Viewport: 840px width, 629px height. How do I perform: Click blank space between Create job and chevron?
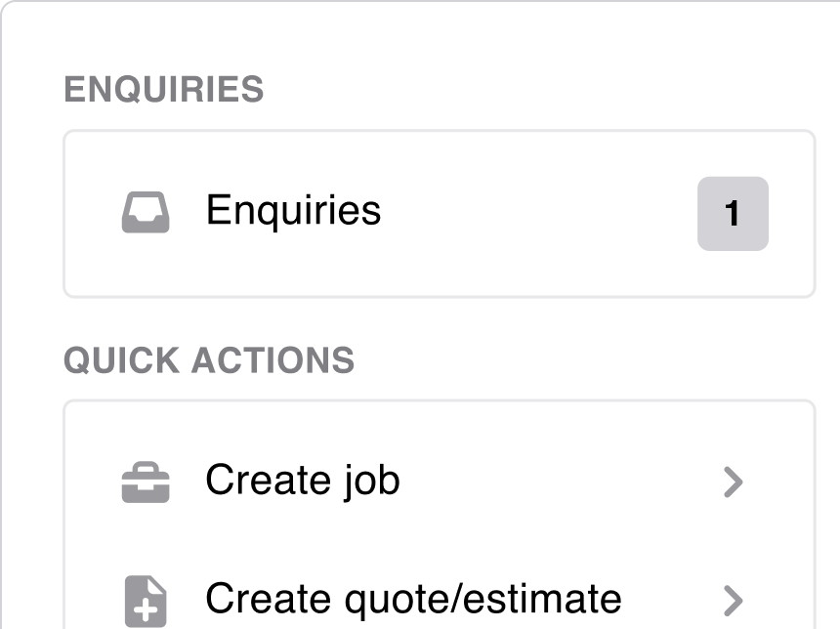coord(557,482)
